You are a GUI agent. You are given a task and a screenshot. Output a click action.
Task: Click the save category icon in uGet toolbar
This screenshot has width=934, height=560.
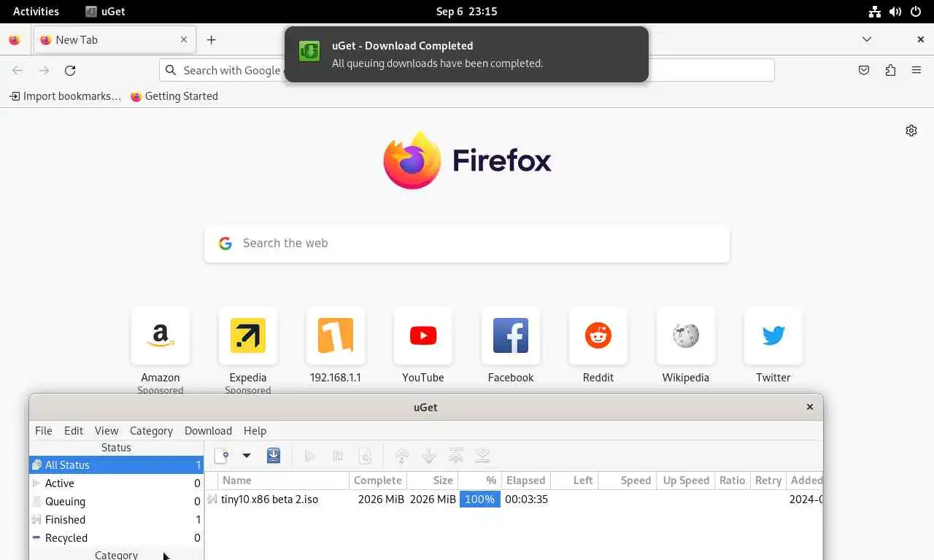(274, 456)
